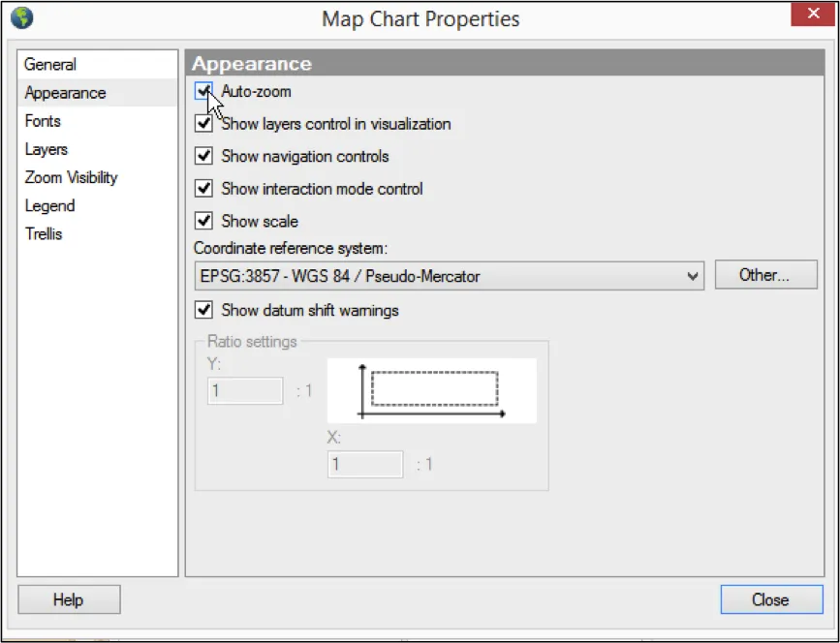Disable the Auto-zoom checkbox
This screenshot has width=840, height=643.
[x=203, y=91]
